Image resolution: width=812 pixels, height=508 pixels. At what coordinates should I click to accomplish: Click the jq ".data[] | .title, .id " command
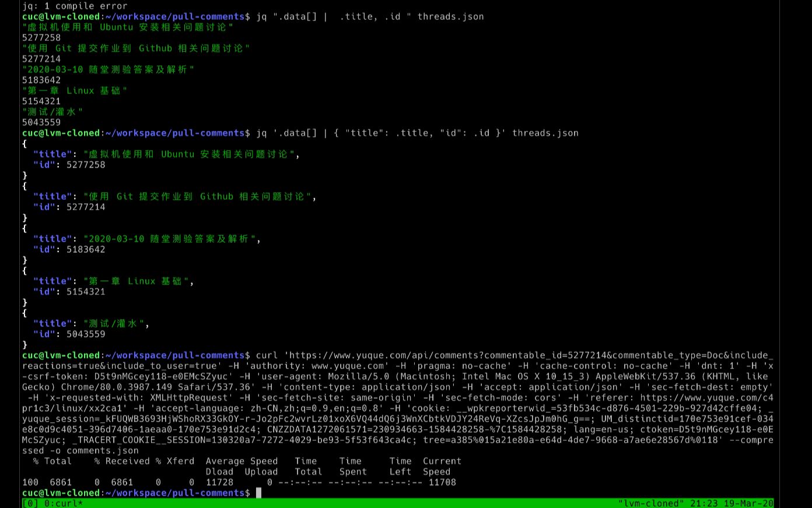point(370,16)
